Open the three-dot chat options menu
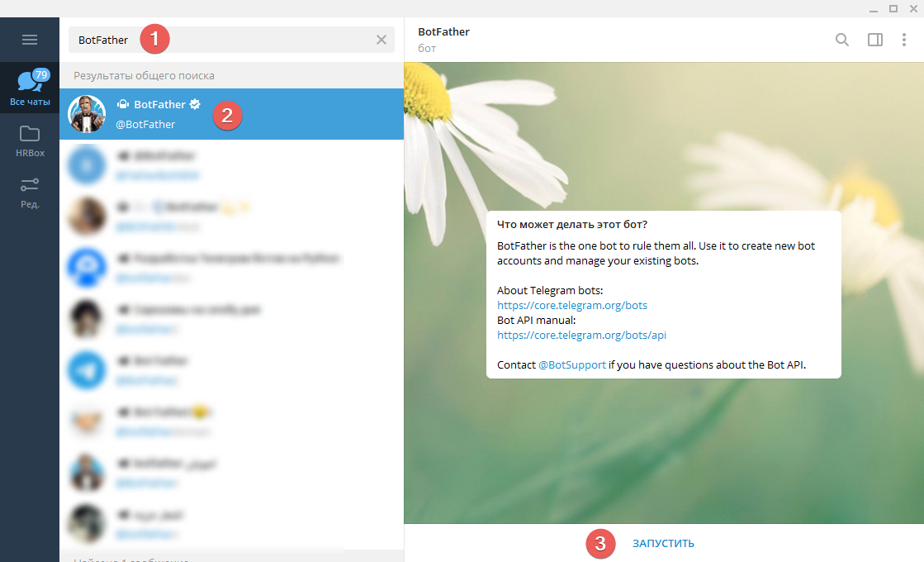The width and height of the screenshot is (924, 562). click(904, 40)
